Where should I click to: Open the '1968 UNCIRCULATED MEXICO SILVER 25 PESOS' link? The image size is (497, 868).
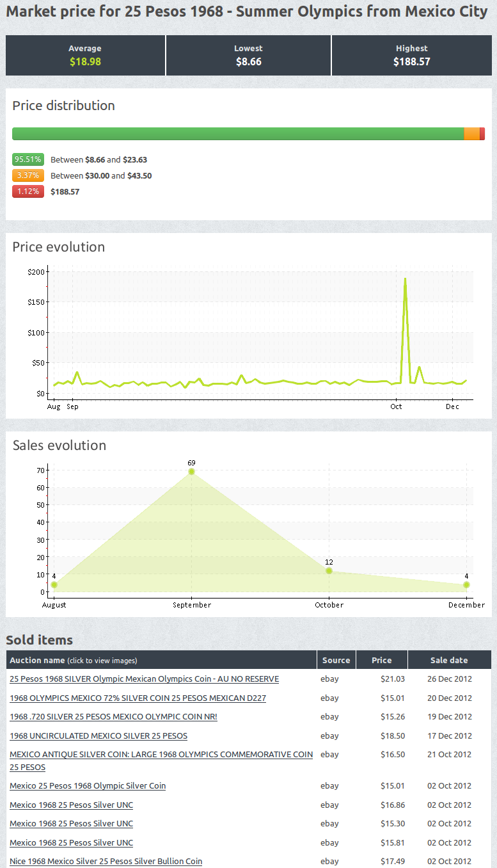pyautogui.click(x=99, y=735)
